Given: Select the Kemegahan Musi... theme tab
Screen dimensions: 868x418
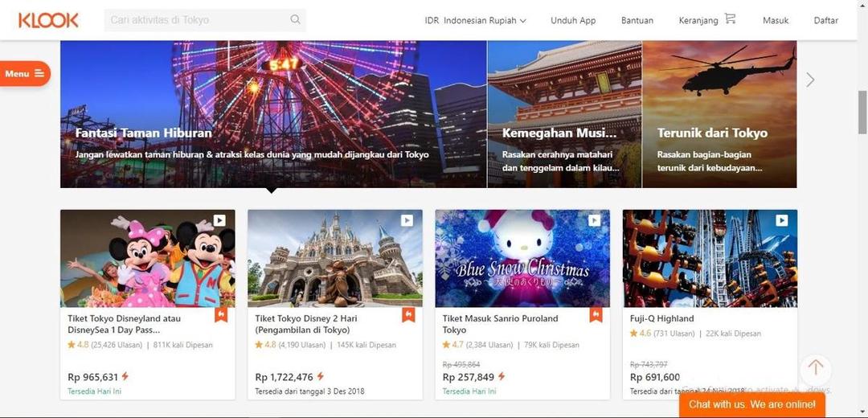Looking at the screenshot, I should pos(565,114).
